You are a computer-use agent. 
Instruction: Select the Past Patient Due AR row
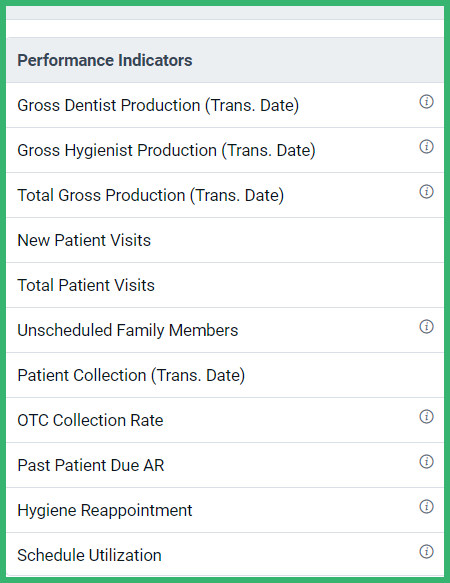click(x=225, y=465)
